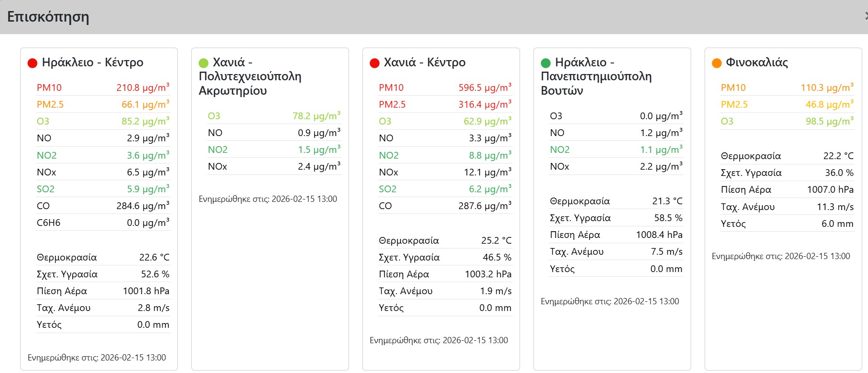Image resolution: width=868 pixels, height=373 pixels.
Task: Click the Φινοκαλιάς update timestamp text
Action: [x=781, y=256]
